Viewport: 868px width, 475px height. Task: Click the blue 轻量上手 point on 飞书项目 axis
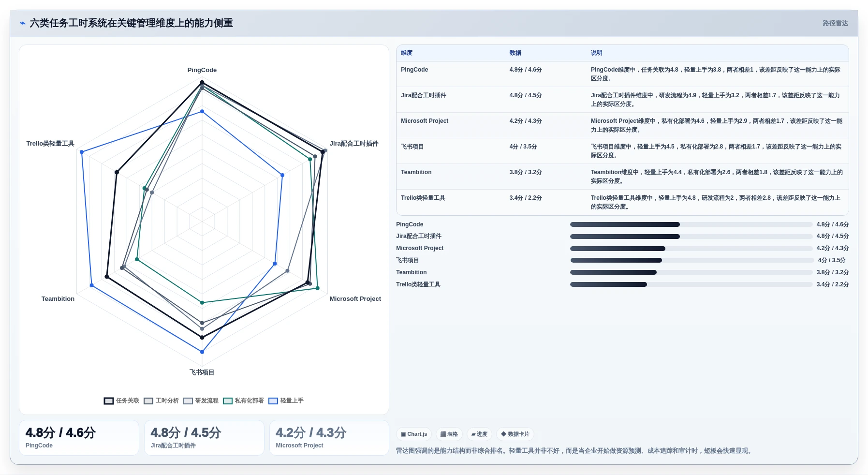(202, 352)
